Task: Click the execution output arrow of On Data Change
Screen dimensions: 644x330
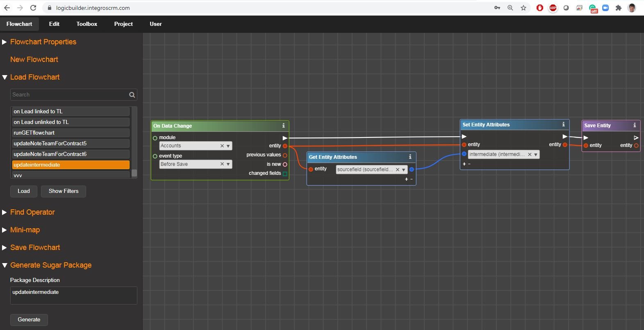Action: tap(285, 138)
